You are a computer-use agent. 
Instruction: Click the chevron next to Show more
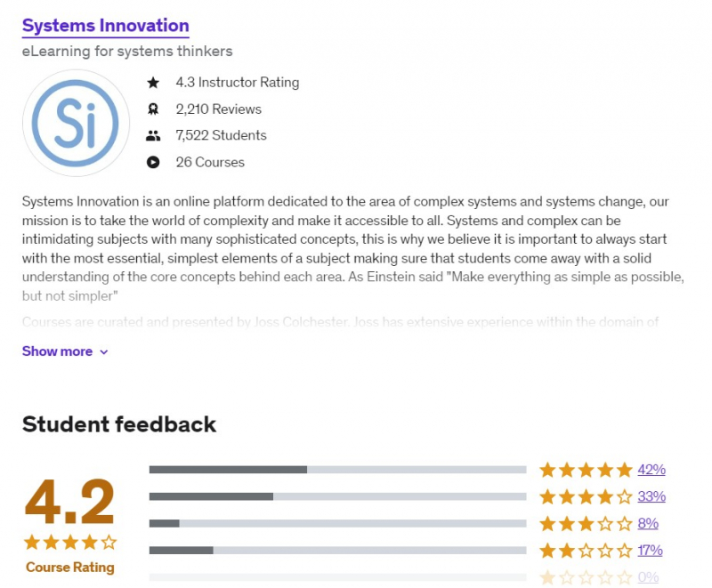[104, 352]
